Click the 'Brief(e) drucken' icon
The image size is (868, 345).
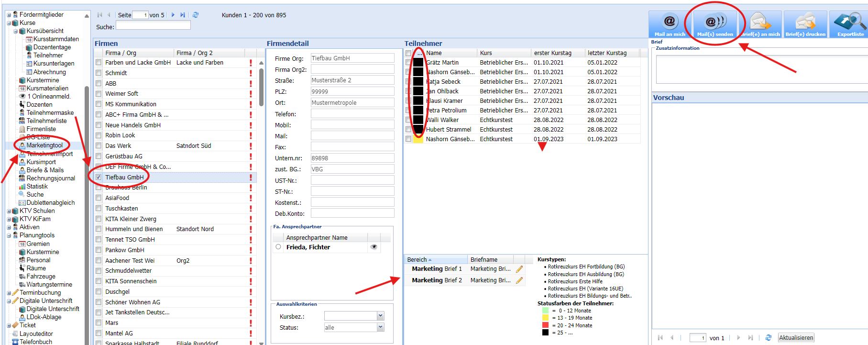coord(805,24)
